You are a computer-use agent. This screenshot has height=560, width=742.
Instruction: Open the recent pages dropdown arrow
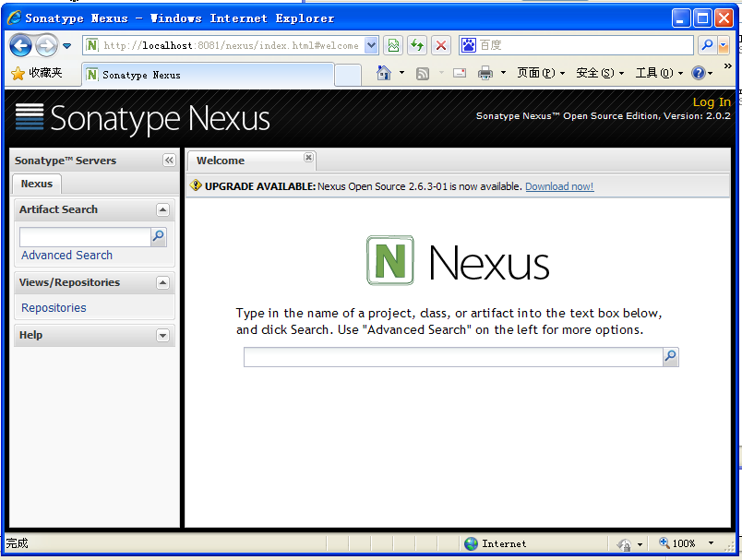click(x=67, y=46)
